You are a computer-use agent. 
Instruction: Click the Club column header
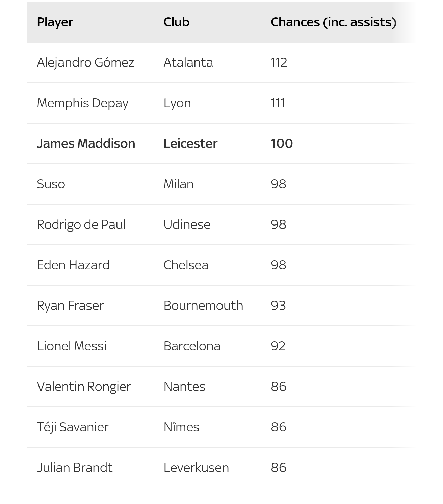tap(176, 22)
